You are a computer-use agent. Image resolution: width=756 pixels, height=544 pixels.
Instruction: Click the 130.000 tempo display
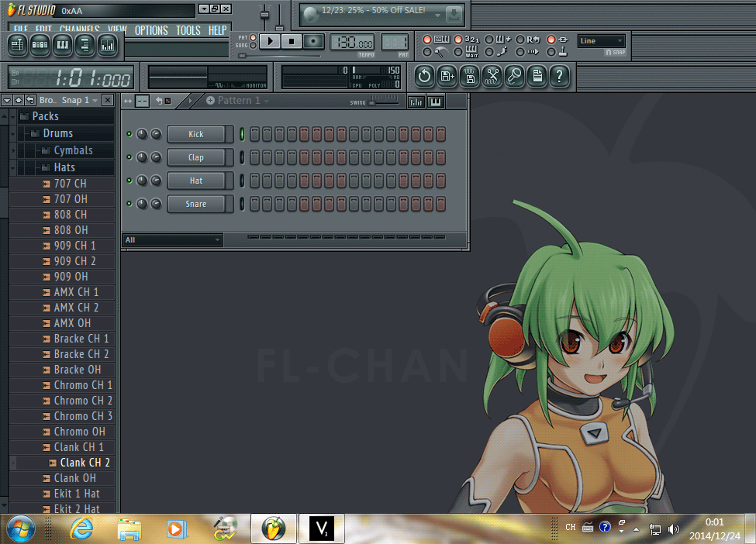click(351, 43)
